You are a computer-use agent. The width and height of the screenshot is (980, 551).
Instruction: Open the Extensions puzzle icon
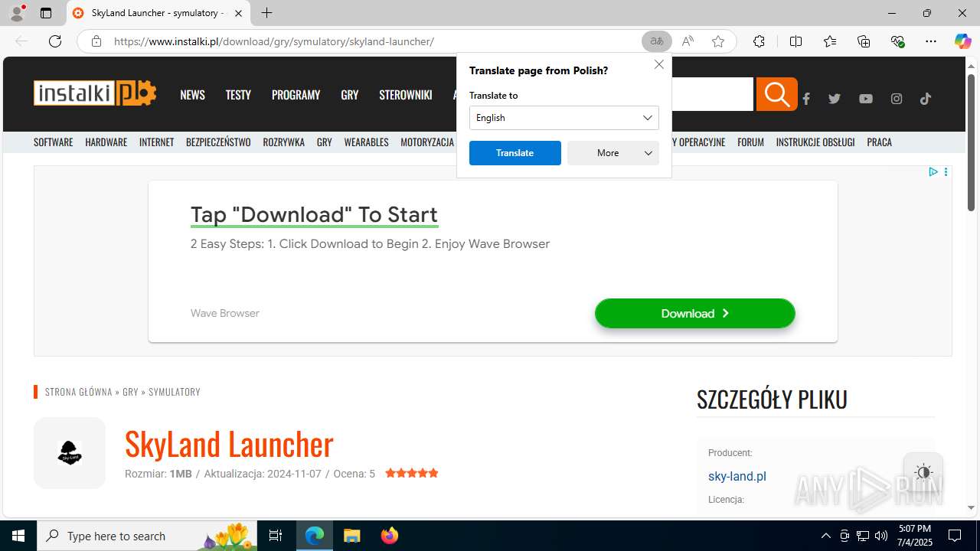pos(759,41)
